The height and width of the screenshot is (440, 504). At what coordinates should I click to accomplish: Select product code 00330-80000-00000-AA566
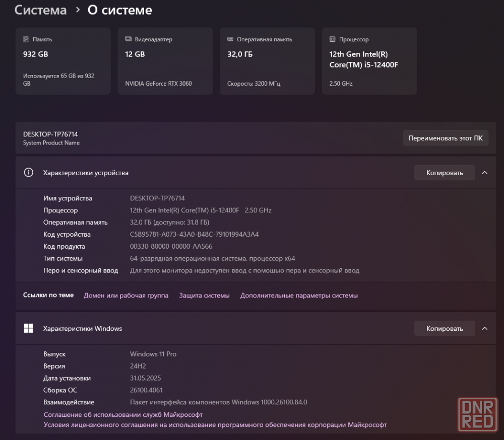tap(171, 246)
